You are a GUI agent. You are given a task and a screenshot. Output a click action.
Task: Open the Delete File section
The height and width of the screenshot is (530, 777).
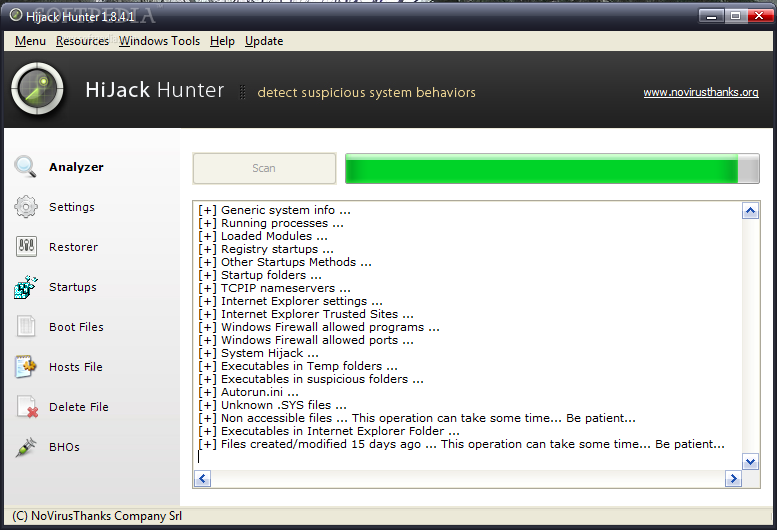pyautogui.click(x=79, y=407)
